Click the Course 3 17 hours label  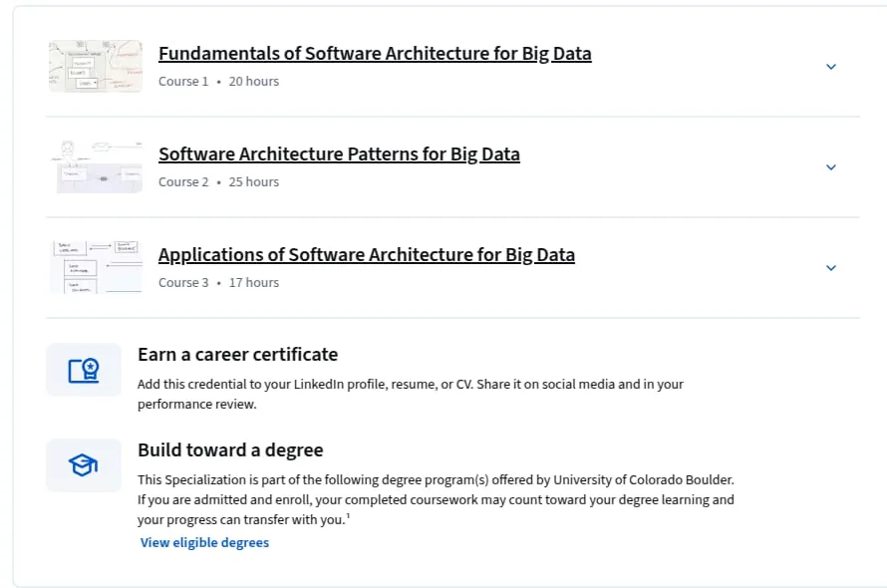218,282
